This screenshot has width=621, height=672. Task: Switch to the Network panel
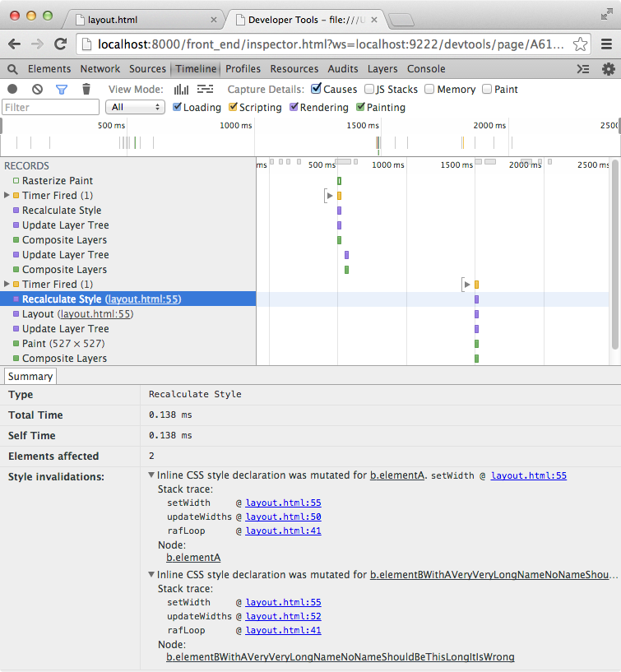pos(100,69)
